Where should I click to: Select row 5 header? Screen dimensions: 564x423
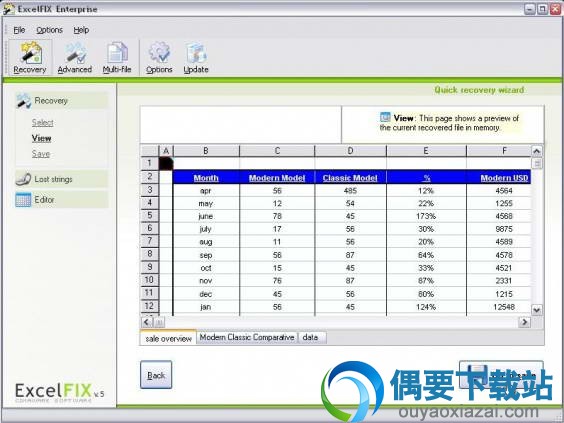click(149, 215)
